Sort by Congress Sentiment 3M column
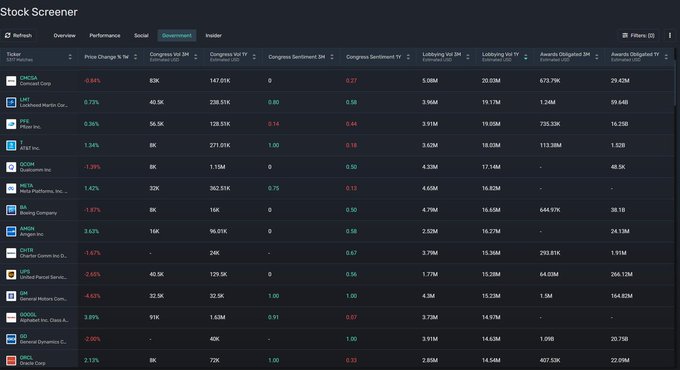Screen dimensions: 680x370 332,57
